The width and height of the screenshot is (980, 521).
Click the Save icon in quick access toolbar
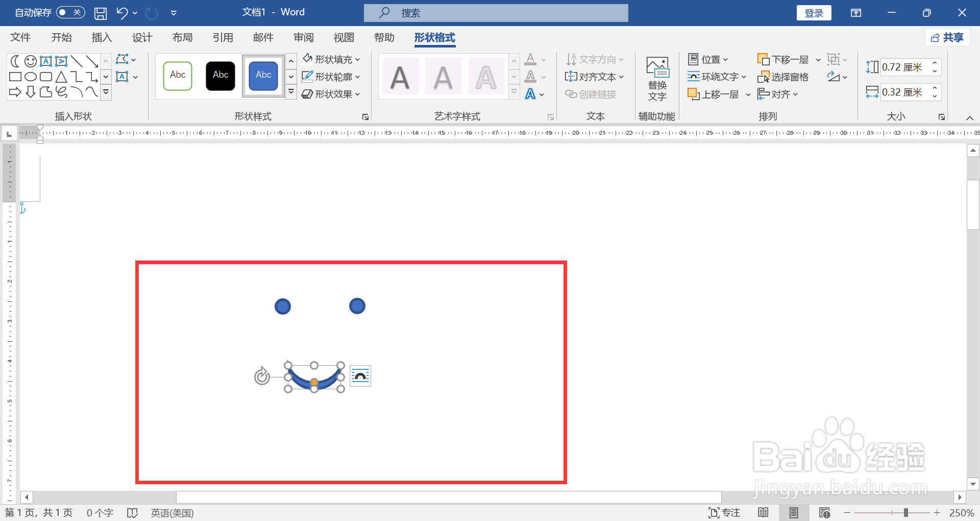click(x=100, y=13)
